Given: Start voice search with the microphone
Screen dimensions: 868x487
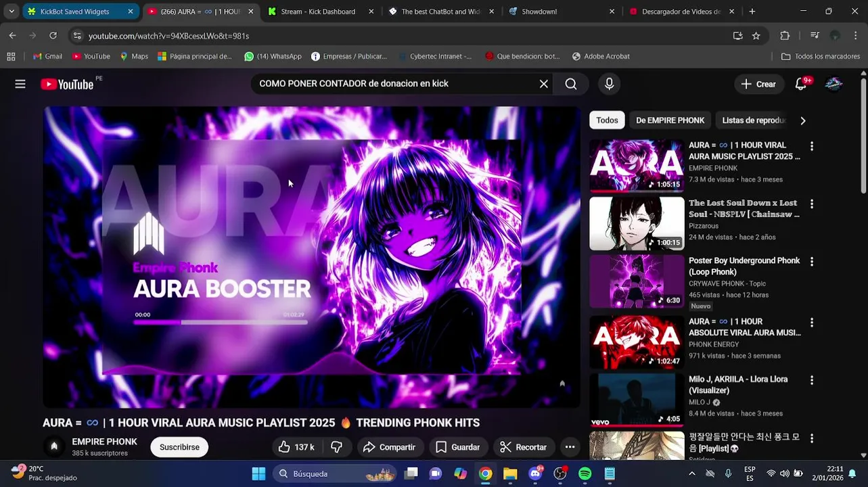Looking at the screenshot, I should click(x=609, y=84).
